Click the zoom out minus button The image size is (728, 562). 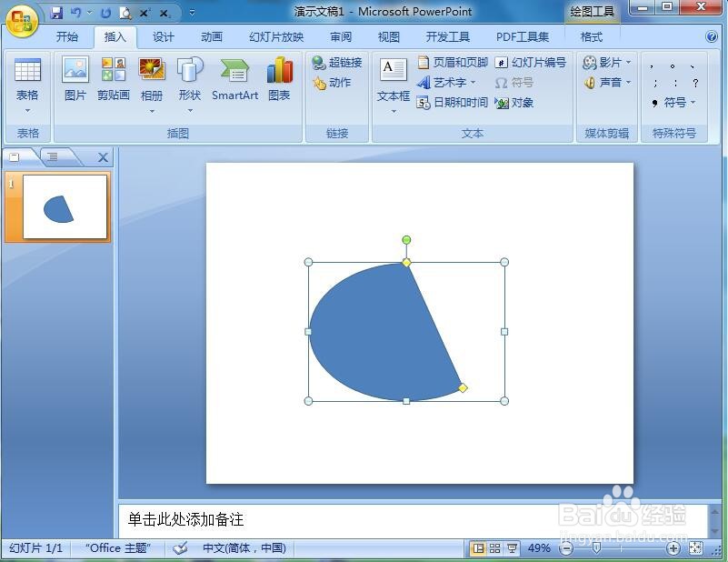pyautogui.click(x=566, y=548)
